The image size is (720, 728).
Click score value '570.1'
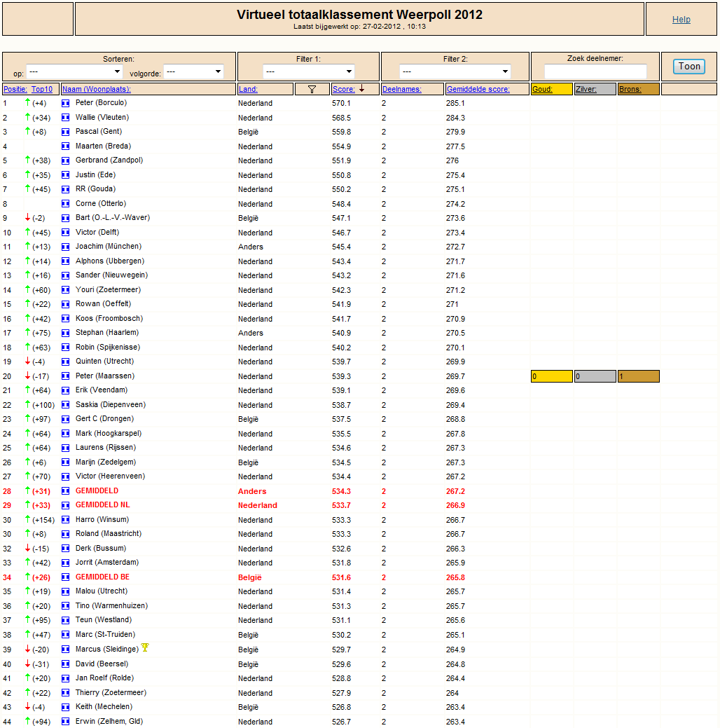point(341,103)
